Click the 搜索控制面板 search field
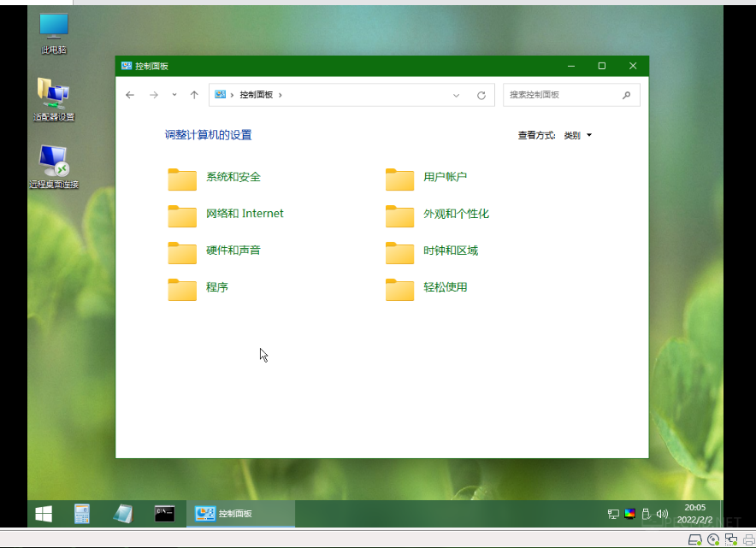 571,95
